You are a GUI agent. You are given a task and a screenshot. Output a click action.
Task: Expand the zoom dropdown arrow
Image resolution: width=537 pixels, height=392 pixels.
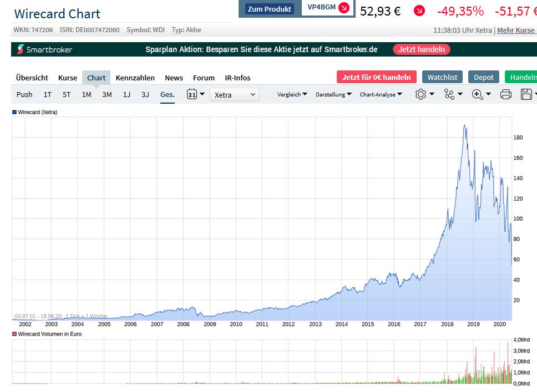point(488,94)
